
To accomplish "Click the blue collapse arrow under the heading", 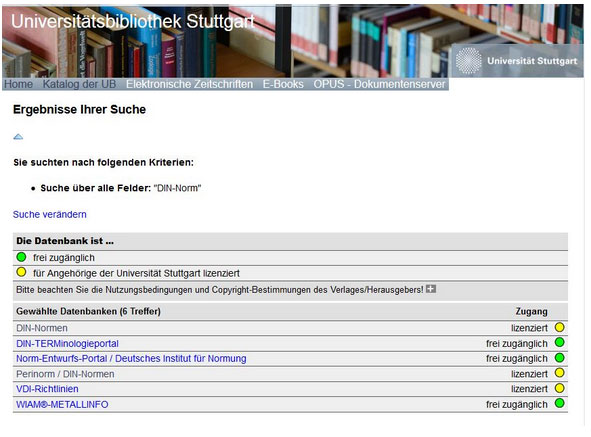I will coord(18,137).
